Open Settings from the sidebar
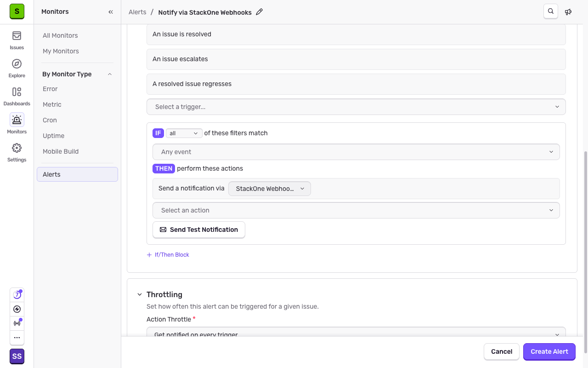The height and width of the screenshot is (368, 588). coord(17,153)
